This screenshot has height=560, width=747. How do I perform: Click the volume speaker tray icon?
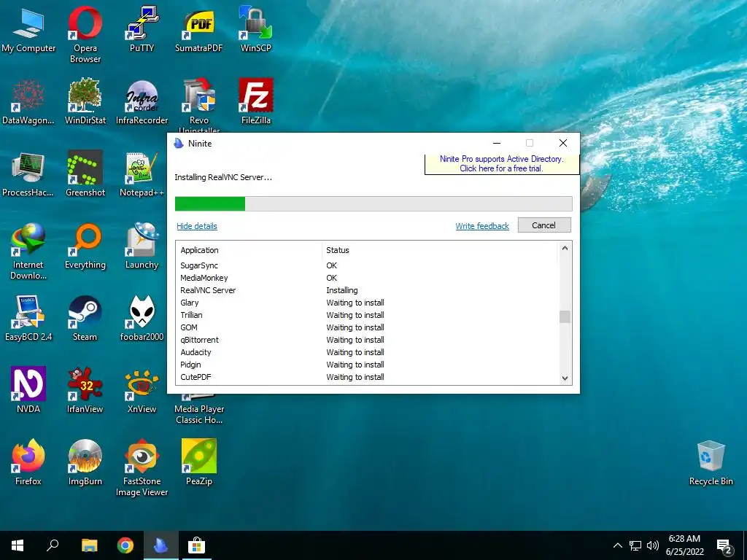[653, 545]
